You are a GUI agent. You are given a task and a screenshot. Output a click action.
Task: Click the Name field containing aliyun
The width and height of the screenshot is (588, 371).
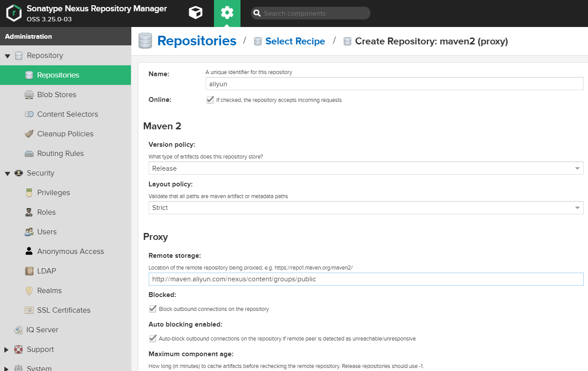pos(394,84)
